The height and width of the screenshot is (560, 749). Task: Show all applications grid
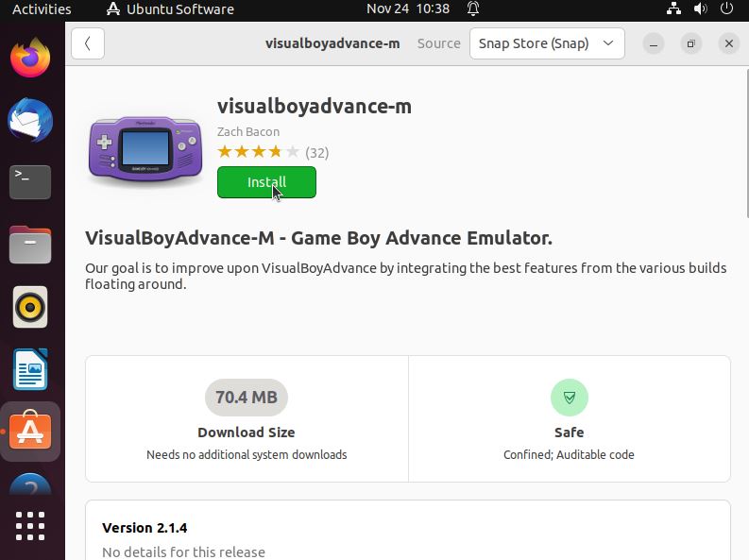pos(30,526)
